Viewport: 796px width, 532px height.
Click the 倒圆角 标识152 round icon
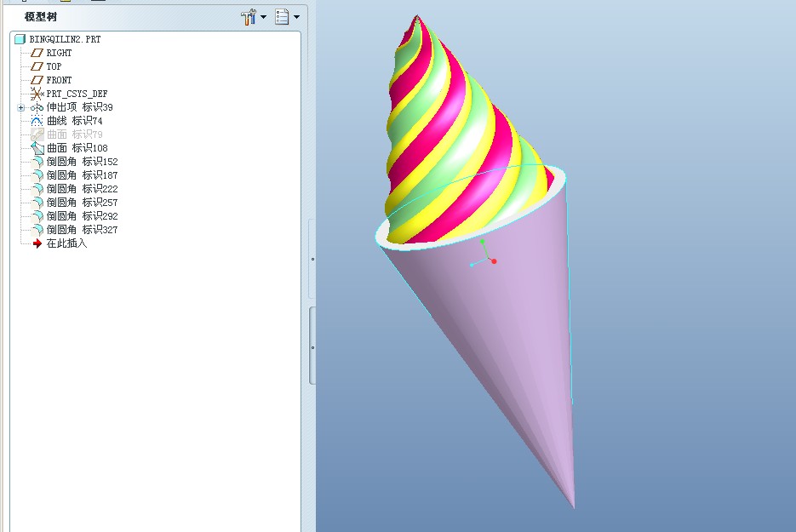click(37, 162)
